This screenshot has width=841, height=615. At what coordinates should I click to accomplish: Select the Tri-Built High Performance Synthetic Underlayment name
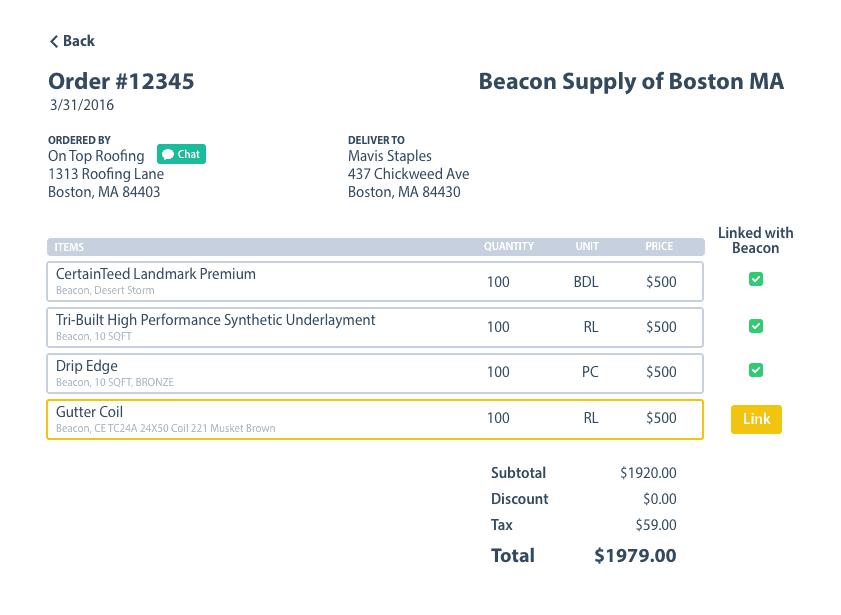(x=216, y=320)
